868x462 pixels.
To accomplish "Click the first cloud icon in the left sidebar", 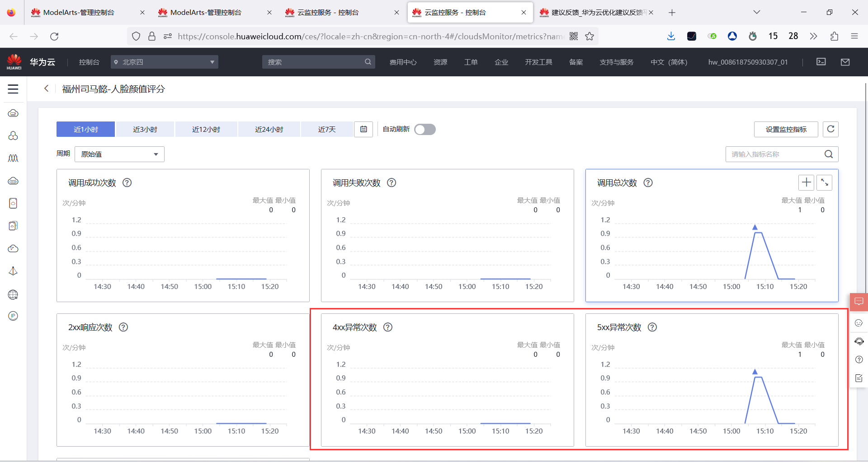I will 13,113.
